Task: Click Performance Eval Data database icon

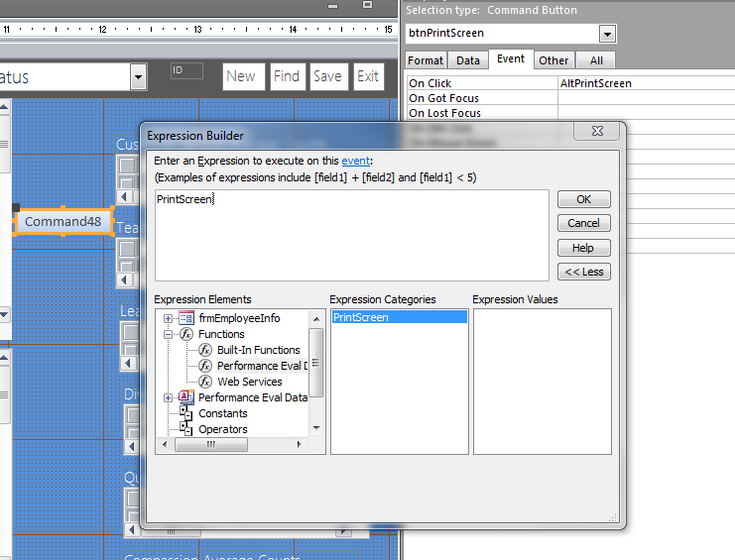Action: pyautogui.click(x=186, y=397)
